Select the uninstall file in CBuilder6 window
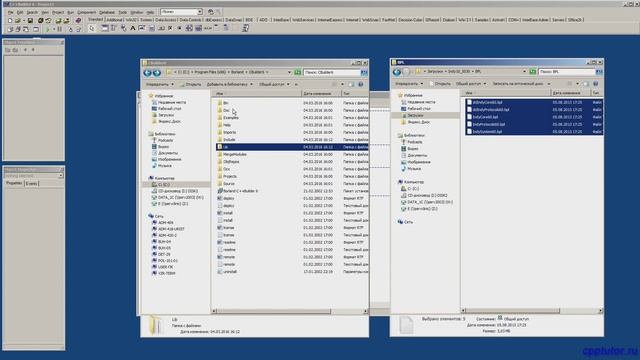Image resolution: width=640 pixels, height=360 pixels. pos(227,271)
